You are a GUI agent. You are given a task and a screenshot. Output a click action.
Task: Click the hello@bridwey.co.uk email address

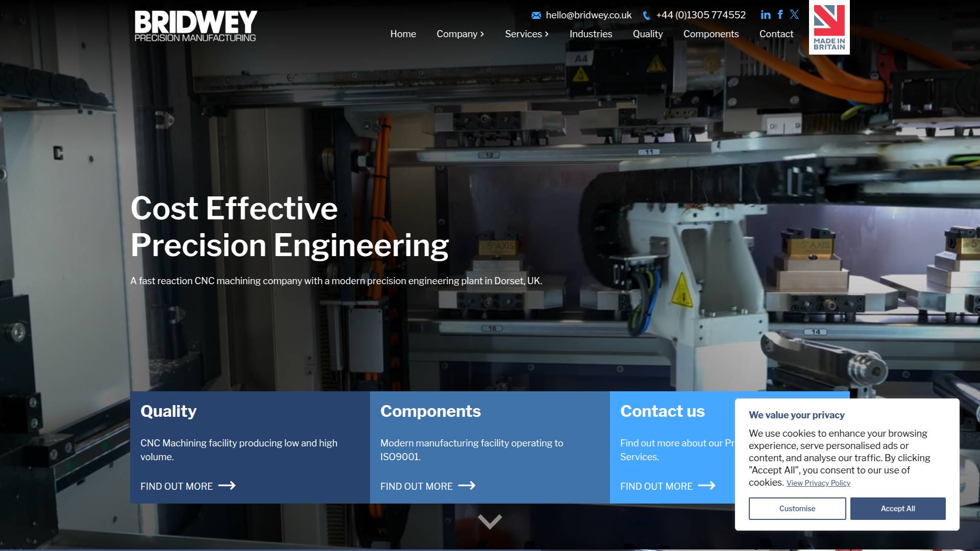[x=589, y=15]
